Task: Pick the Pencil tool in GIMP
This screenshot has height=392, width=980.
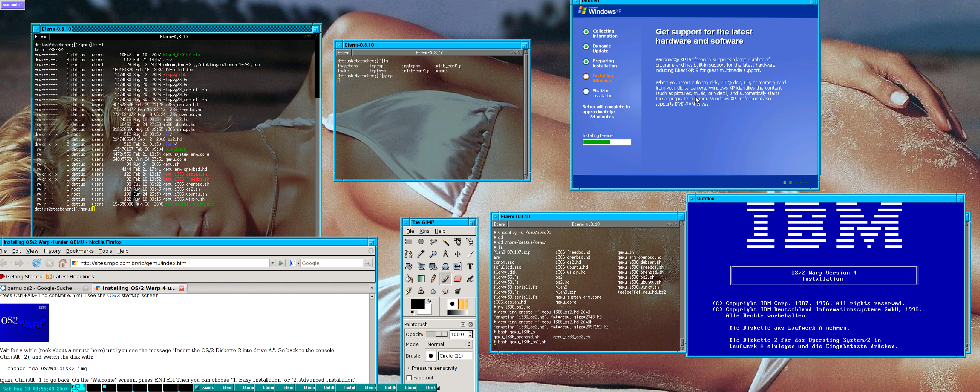Action: pyautogui.click(x=433, y=279)
